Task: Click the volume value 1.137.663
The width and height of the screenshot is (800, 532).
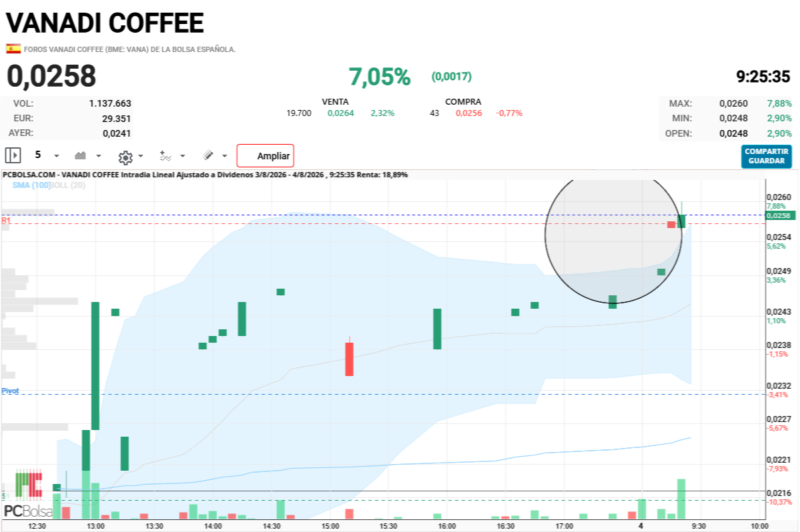Action: [110, 103]
